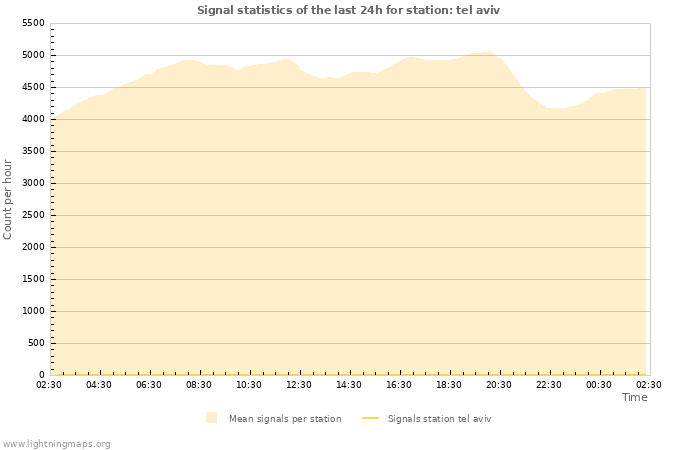Select the 00:30 time axis tick label
This screenshot has height=450, width=700.
pos(599,385)
